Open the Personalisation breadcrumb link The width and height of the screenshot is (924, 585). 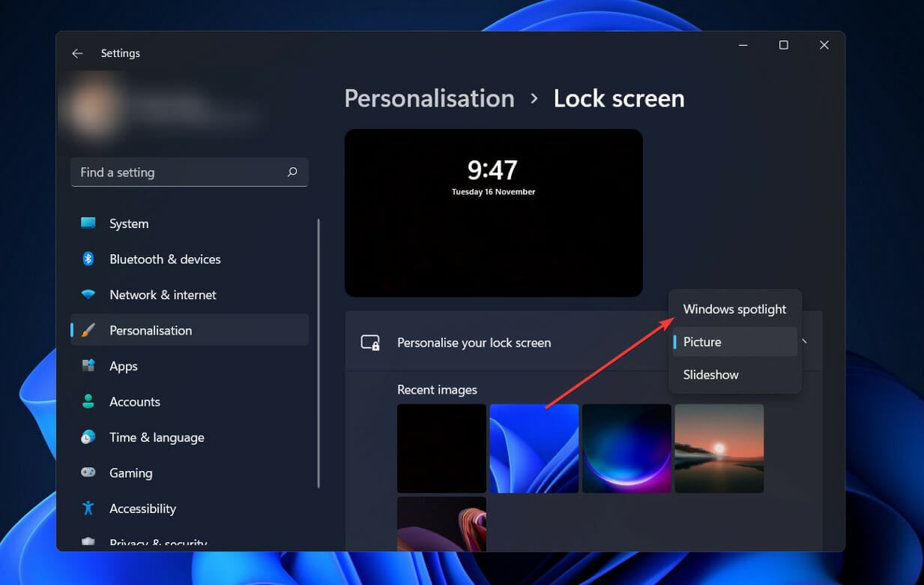click(429, 98)
